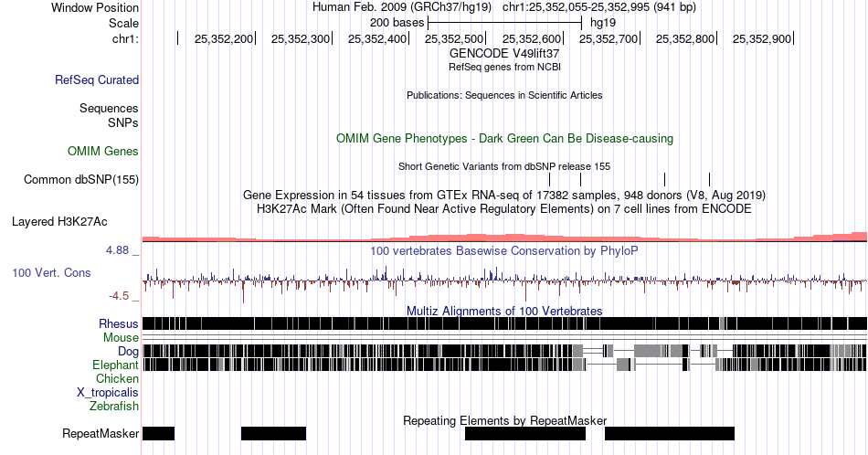Open the 100 Vert. Cons label
This screenshot has height=455, width=868.
coord(51,272)
